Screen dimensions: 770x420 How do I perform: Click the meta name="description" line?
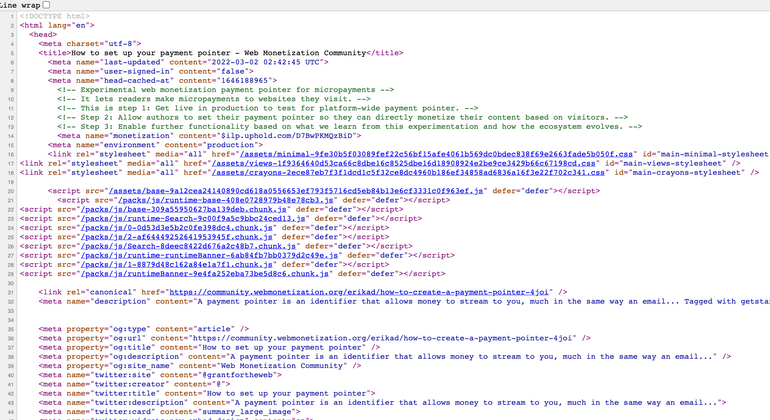(404, 302)
